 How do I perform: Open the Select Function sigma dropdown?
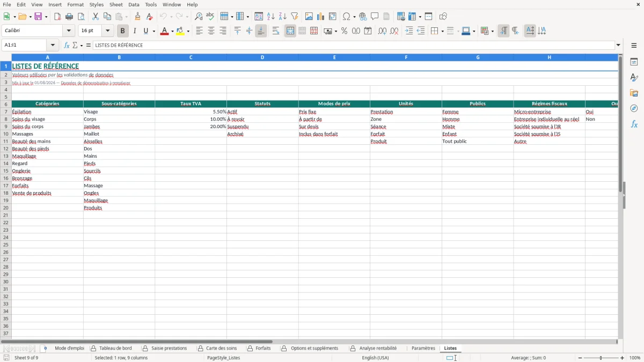coord(82,46)
